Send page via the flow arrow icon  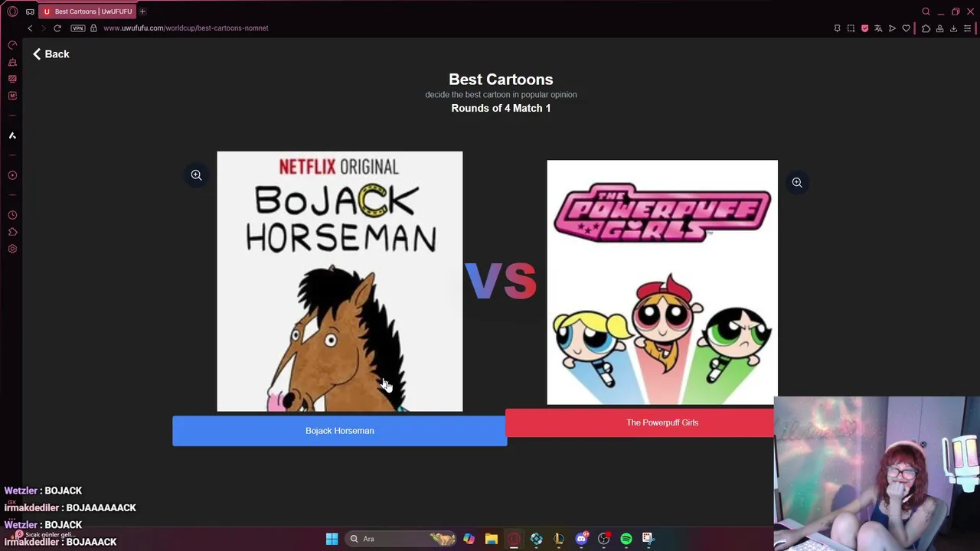(x=892, y=28)
